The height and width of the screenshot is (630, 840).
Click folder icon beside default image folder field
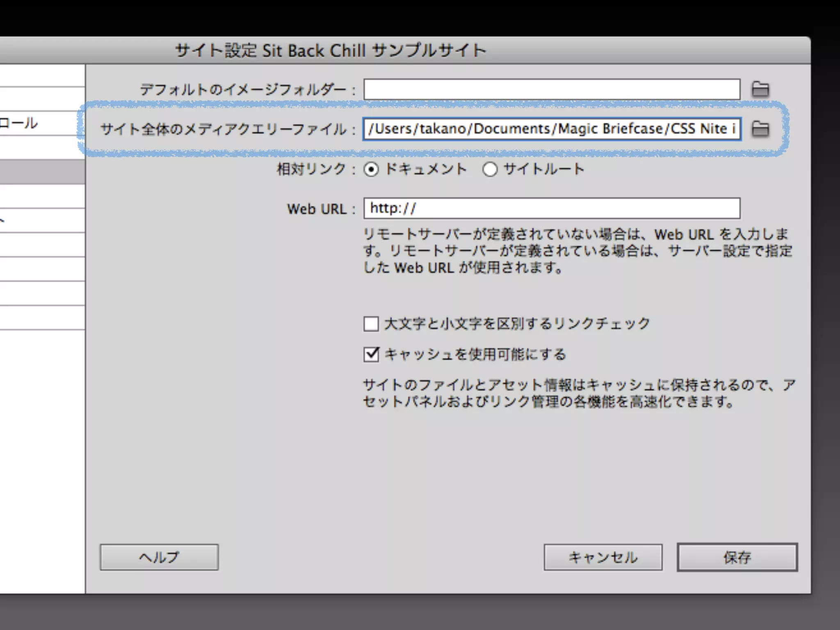coord(760,89)
